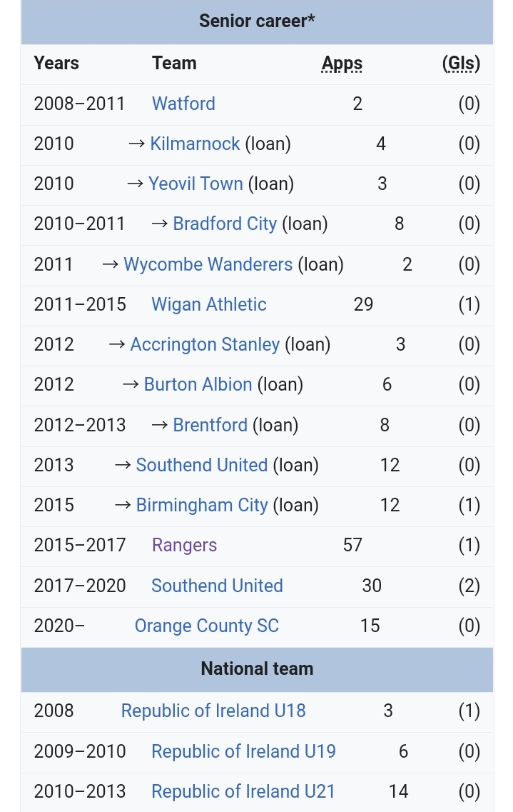Follow the visited Rangers link
Image resolution: width=513 pixels, height=812 pixels.
(184, 545)
